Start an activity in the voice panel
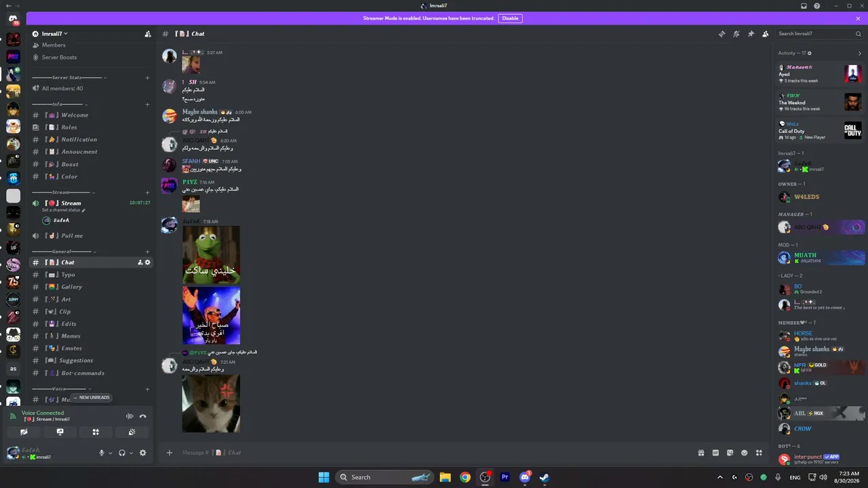 tap(96, 432)
